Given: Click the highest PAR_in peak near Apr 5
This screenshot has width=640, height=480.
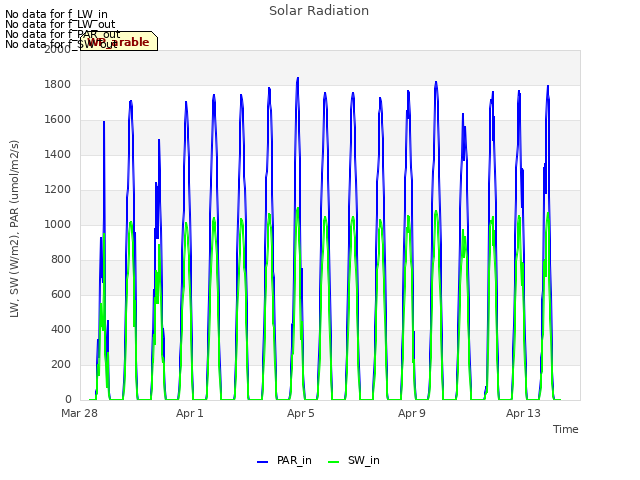Looking at the screenshot, I should 298,78.
